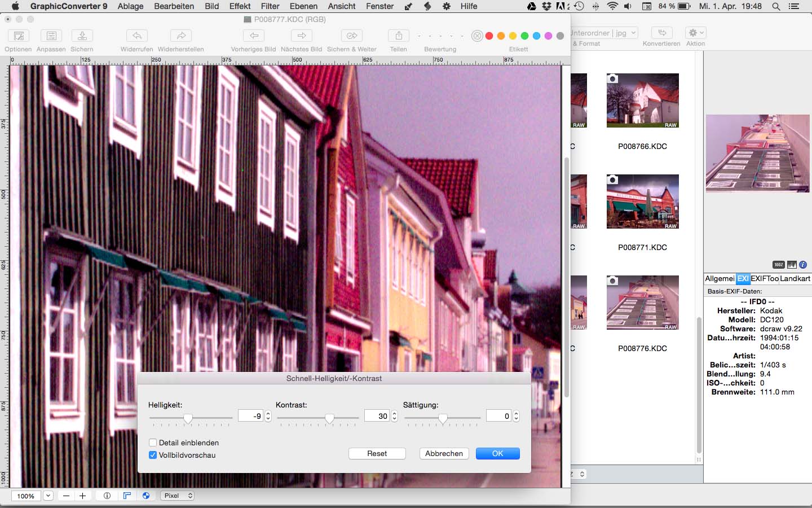Open the Aktion gear dropdown

[695, 33]
